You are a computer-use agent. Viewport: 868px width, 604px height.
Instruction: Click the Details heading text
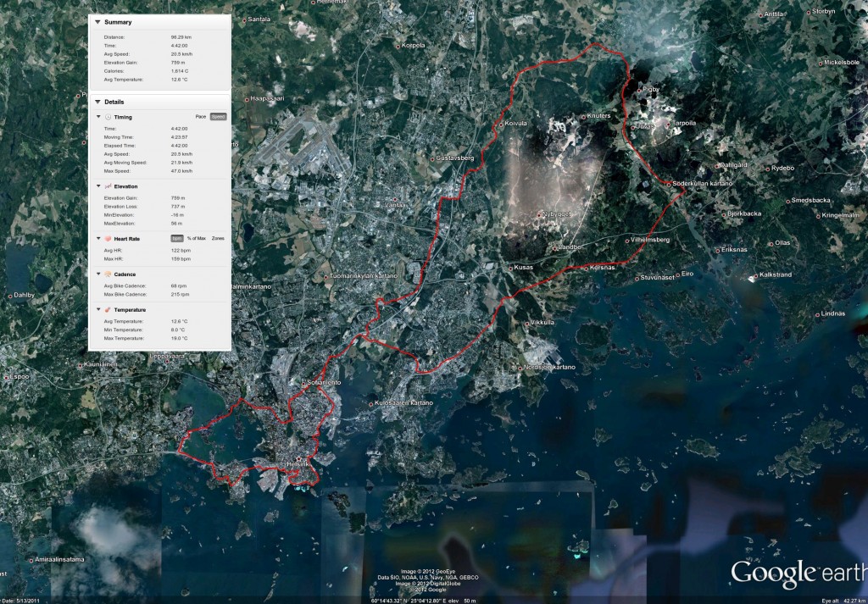click(x=114, y=102)
